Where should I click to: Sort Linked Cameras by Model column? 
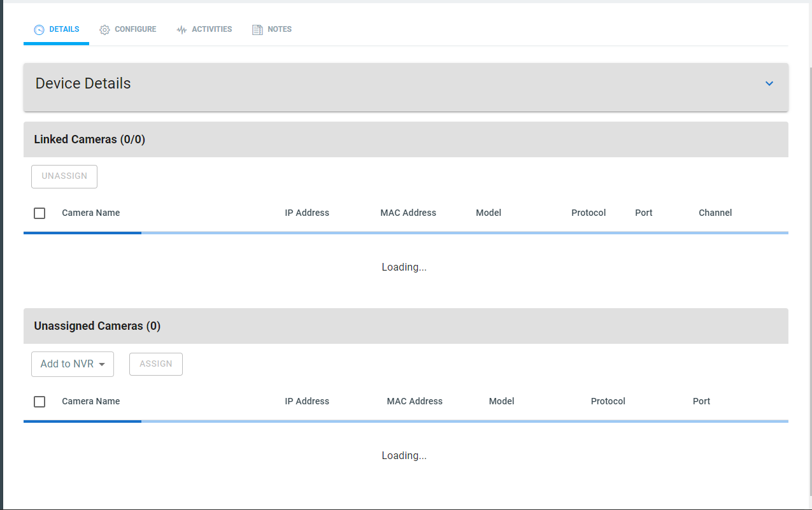[x=488, y=213]
